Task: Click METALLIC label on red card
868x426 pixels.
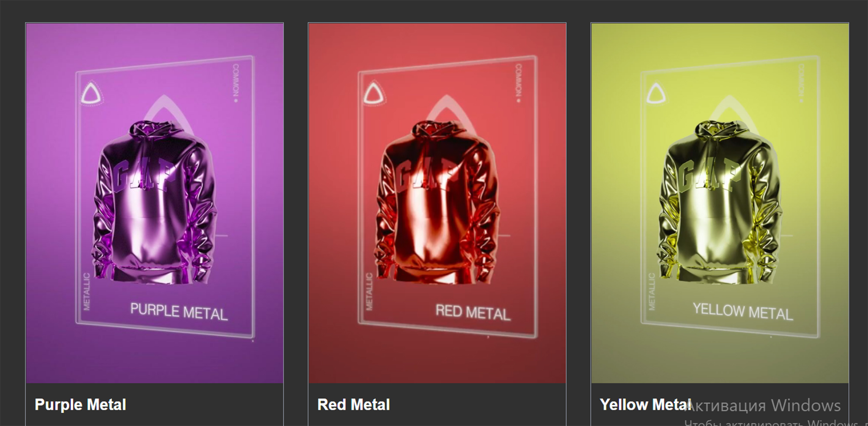Action: click(369, 292)
